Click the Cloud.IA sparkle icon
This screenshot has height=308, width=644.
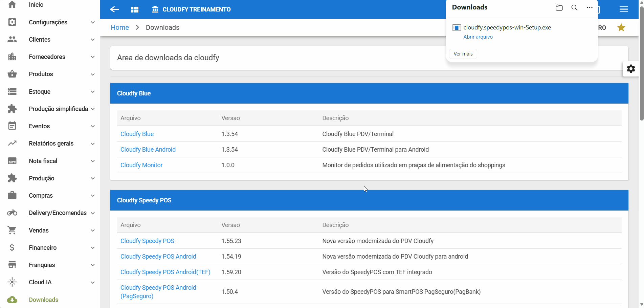(x=12, y=282)
